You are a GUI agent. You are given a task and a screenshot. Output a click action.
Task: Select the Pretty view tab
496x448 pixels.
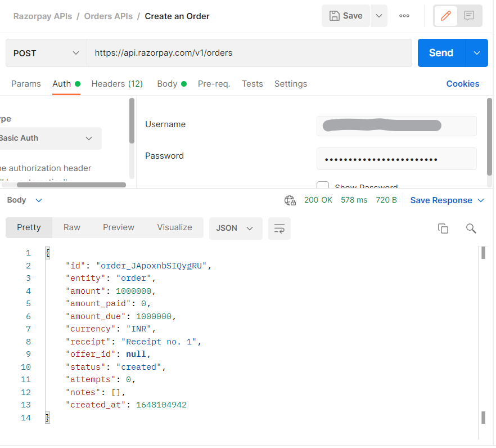click(29, 228)
